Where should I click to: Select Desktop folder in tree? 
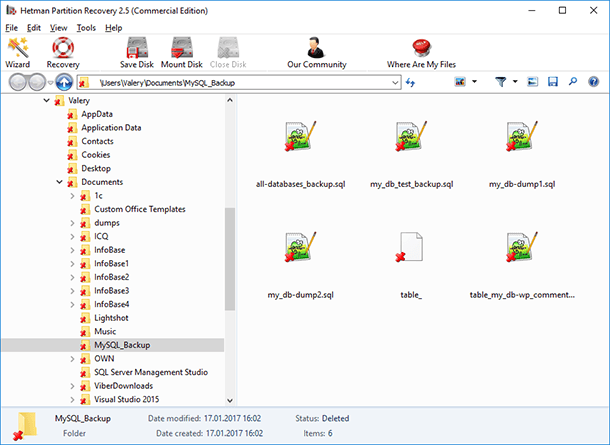coord(96,169)
